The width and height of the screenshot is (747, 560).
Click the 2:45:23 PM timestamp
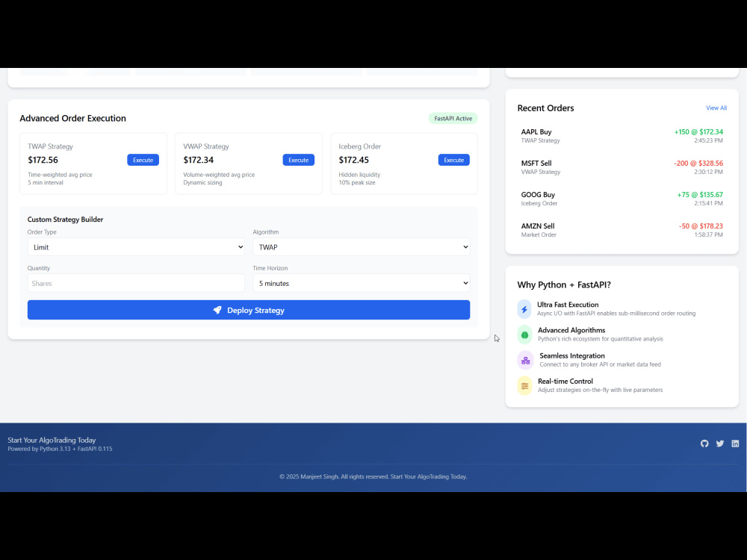(x=708, y=140)
